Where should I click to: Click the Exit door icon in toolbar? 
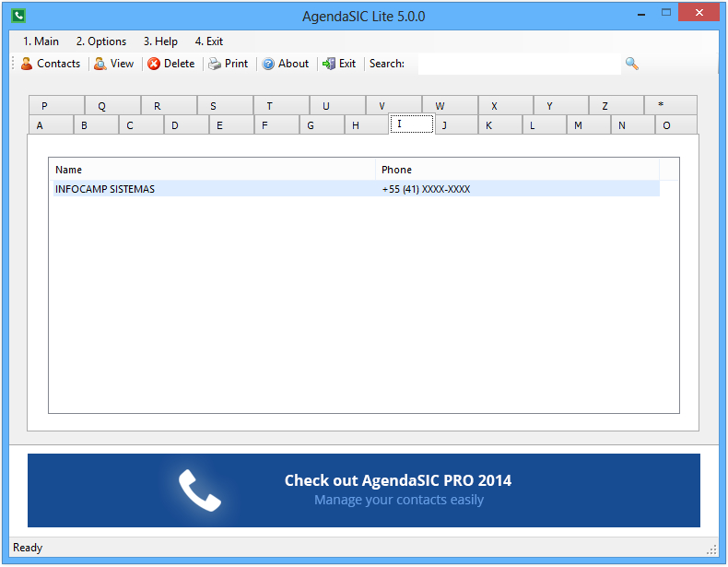[329, 64]
